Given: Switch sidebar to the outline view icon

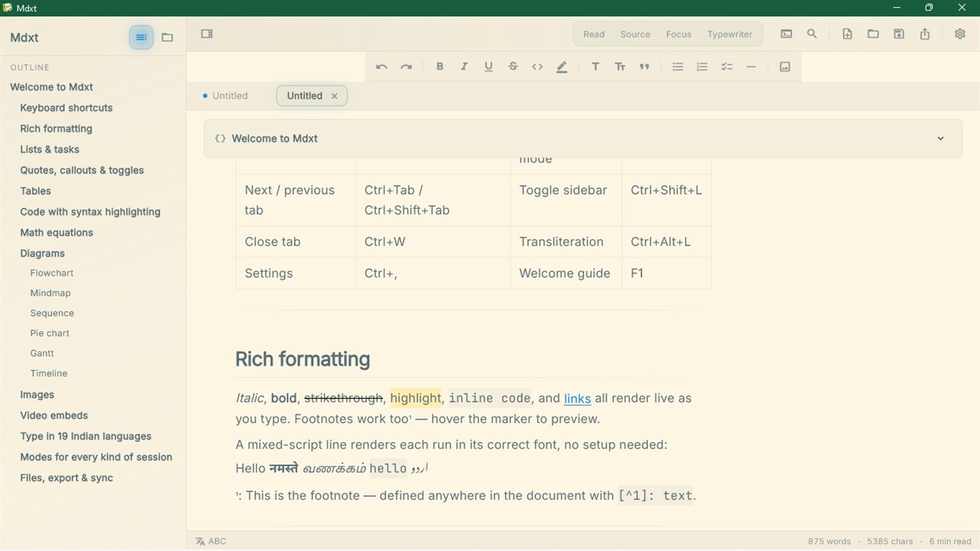Looking at the screenshot, I should (x=141, y=37).
